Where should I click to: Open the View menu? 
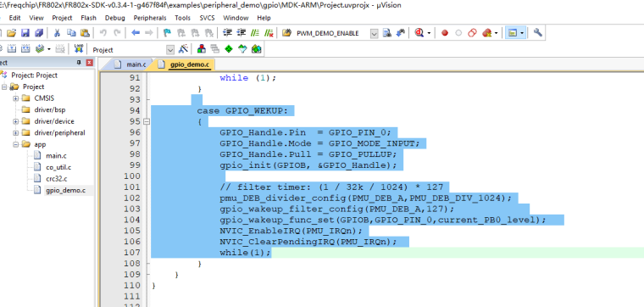click(x=36, y=18)
